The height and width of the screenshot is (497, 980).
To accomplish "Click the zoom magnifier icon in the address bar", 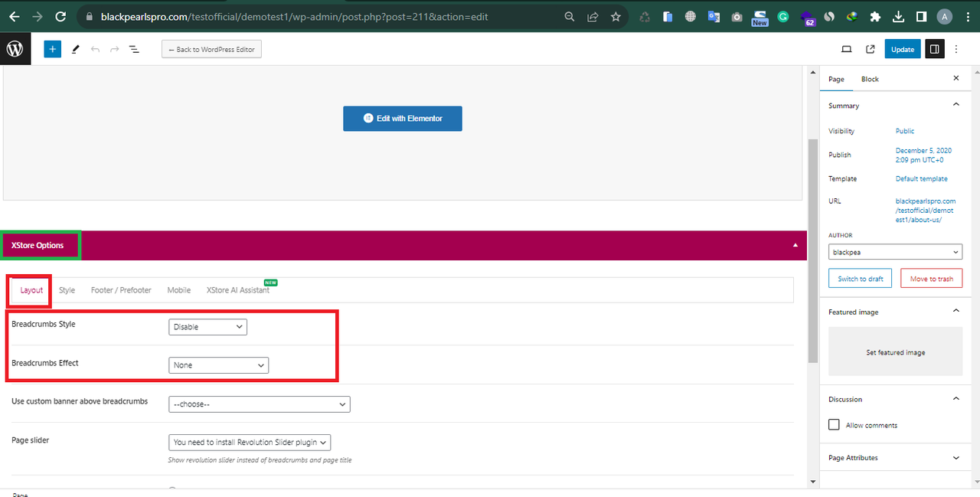I will click(569, 16).
